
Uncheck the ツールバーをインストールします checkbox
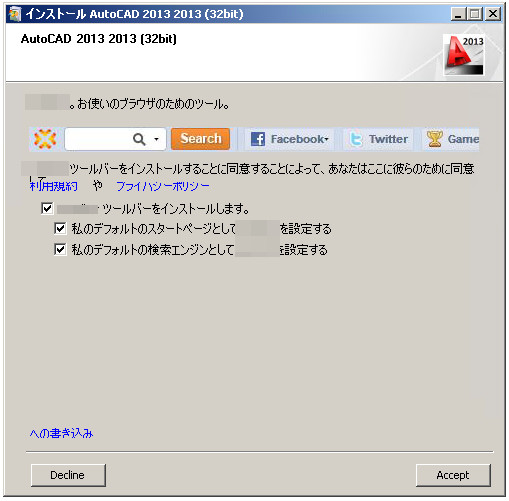(47, 209)
